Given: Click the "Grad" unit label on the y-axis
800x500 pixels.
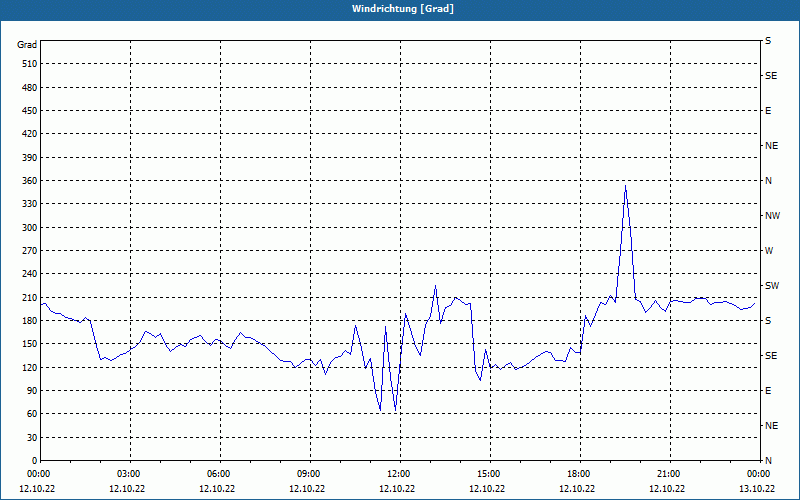Looking at the screenshot, I should click(27, 45).
